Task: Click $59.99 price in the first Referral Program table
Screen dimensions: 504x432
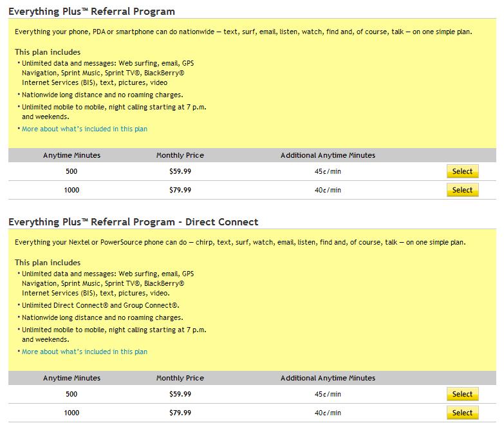Action: [x=180, y=171]
